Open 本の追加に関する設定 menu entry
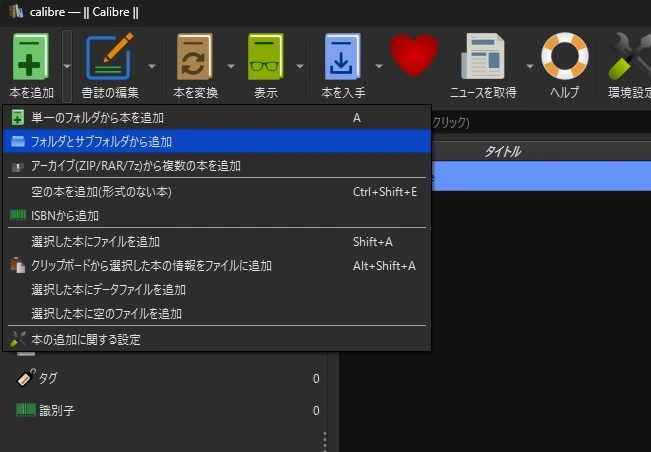Viewport: 651px width, 452px height. pos(217,340)
